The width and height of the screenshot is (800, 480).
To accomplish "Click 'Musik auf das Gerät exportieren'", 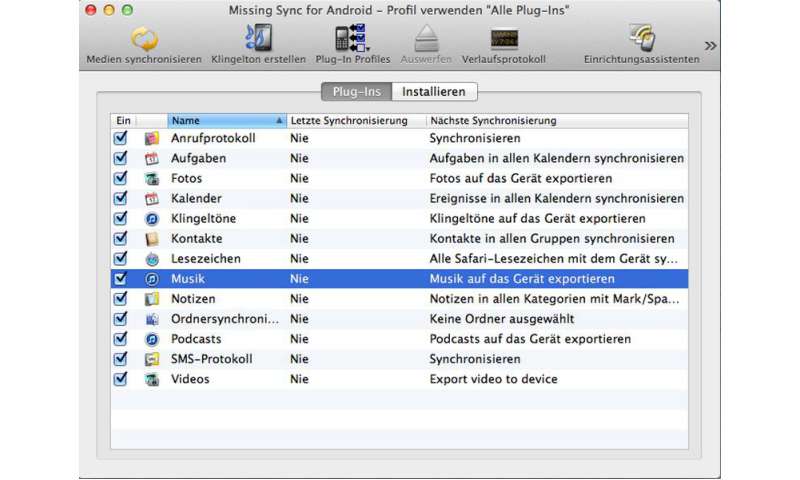I will point(522,279).
